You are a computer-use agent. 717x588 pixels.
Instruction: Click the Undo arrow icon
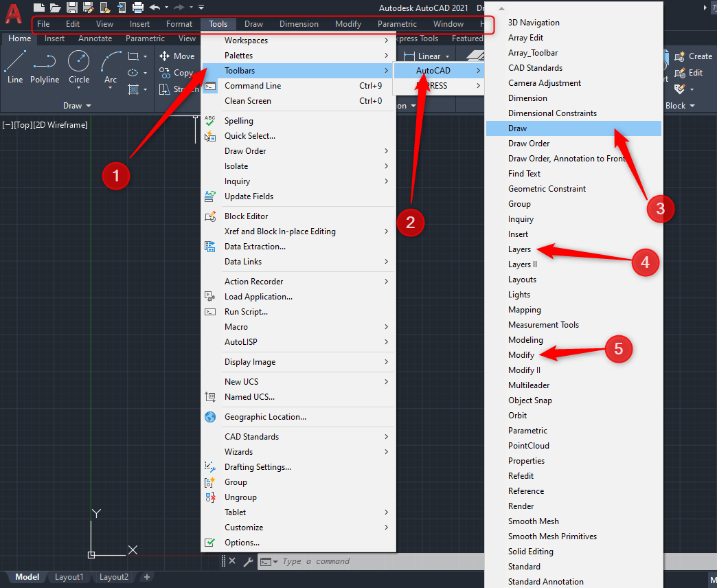click(x=155, y=8)
